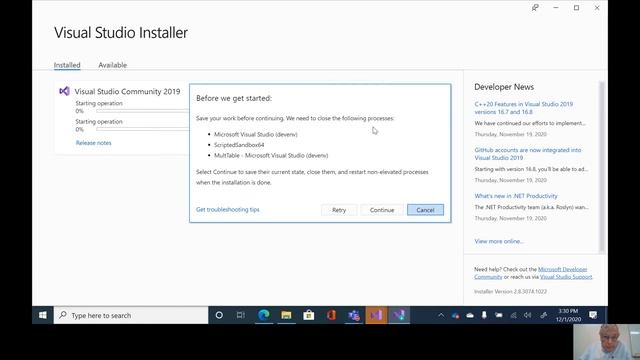The image size is (640, 360).
Task: Click the Continue button in the dialog
Action: tap(382, 210)
